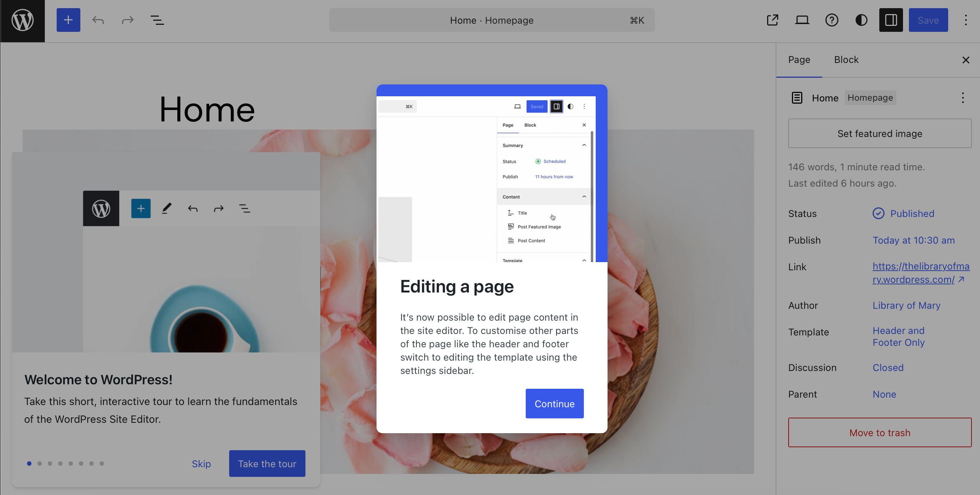
Task: Select the first tour pagination dot
Action: pyautogui.click(x=29, y=464)
